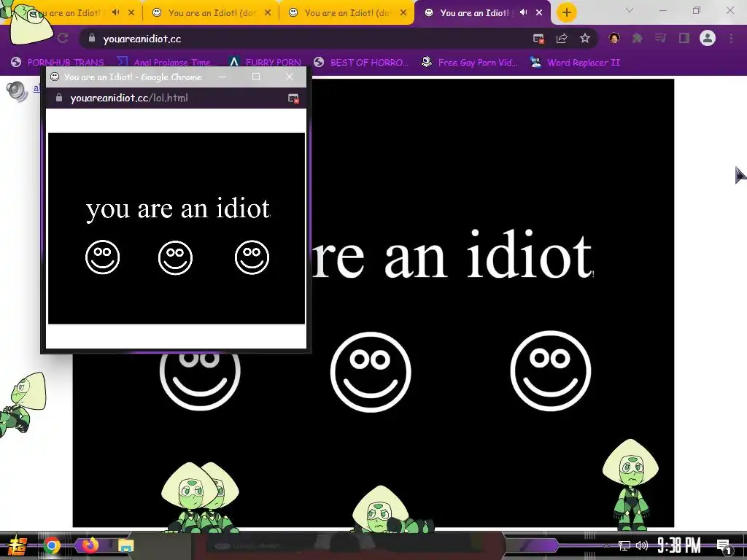747x560 pixels.
Task: Maximize the small lol.html popup window
Action: (256, 77)
